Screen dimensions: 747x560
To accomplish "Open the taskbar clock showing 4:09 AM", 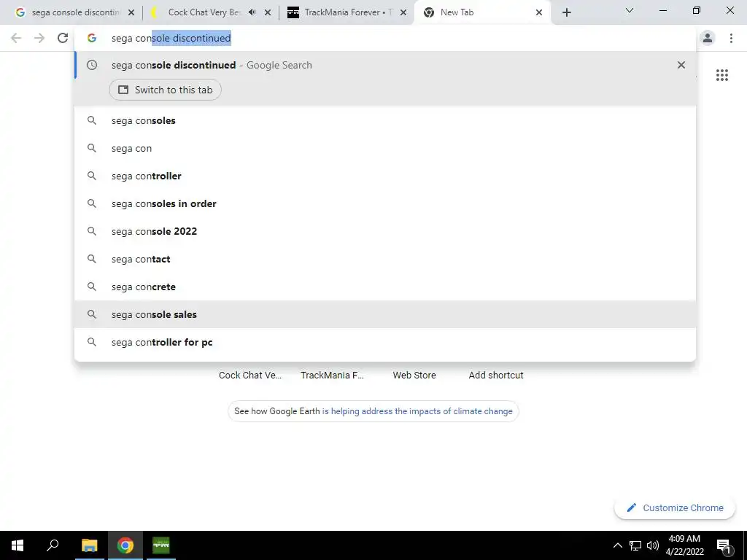I will pyautogui.click(x=684, y=545).
